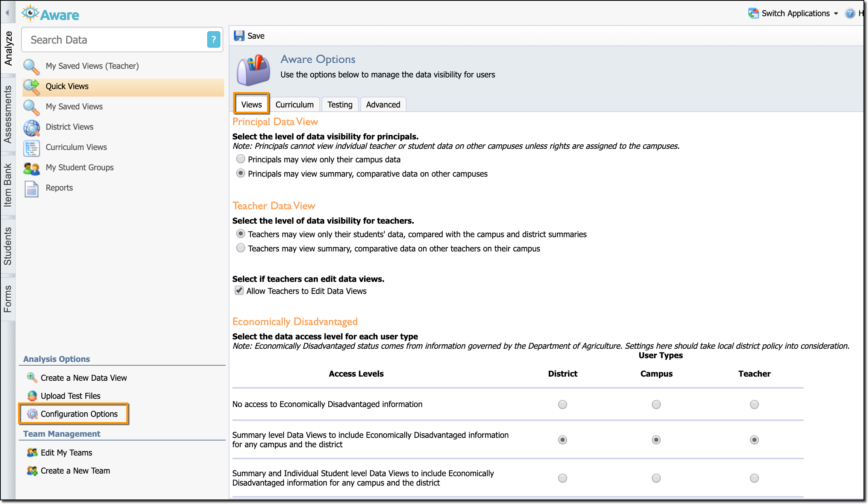Open the District Views entry
This screenshot has width=868, height=504.
(70, 127)
